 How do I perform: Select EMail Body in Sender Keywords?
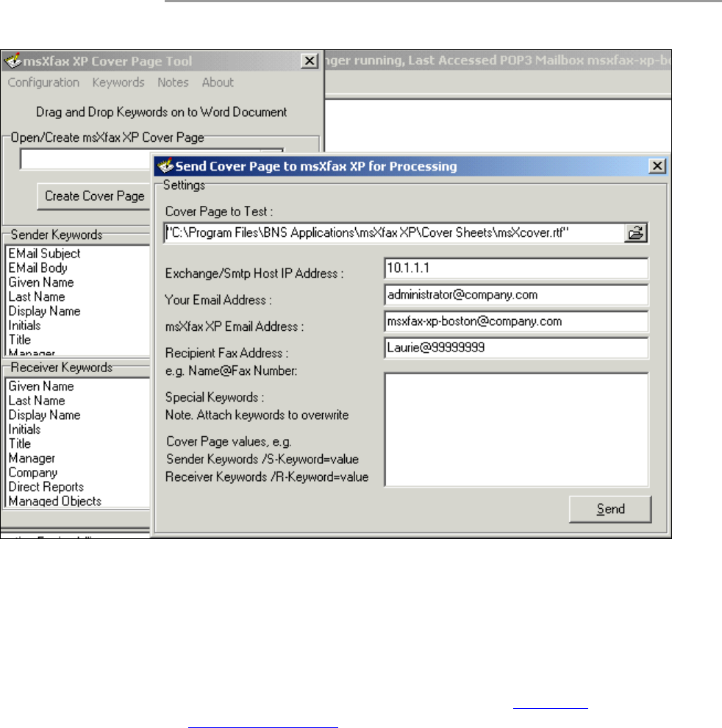[x=37, y=268]
